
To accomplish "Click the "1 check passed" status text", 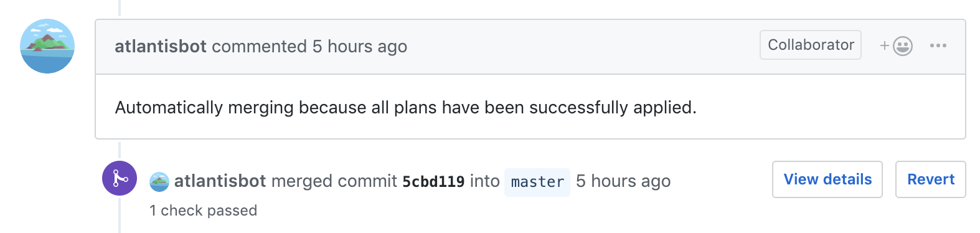I will [x=203, y=211].
